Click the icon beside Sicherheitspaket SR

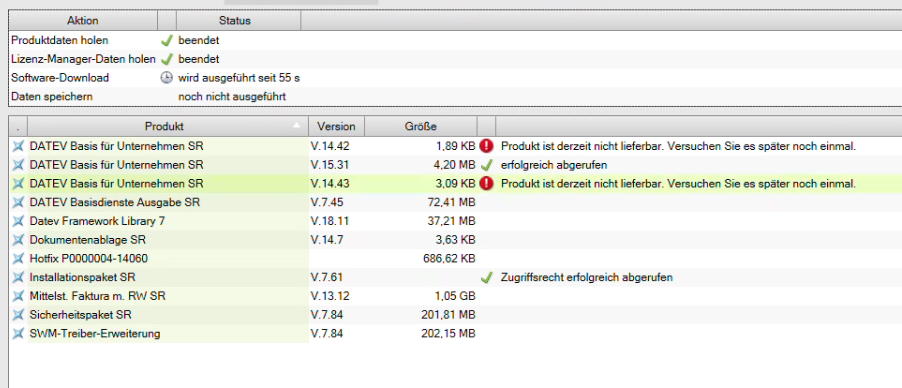(x=18, y=315)
